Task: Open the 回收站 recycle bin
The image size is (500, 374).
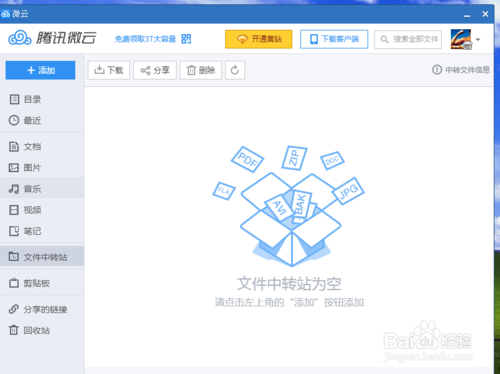Action: pos(42,330)
